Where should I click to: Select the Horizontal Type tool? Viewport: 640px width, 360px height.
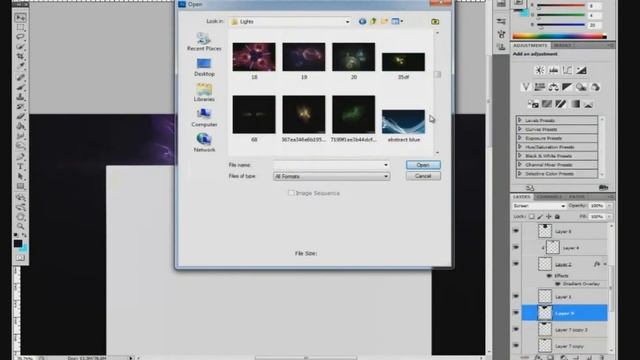coord(20,167)
